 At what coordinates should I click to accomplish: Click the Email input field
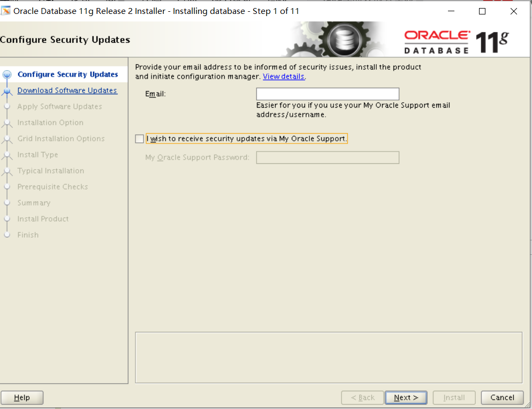(328, 94)
